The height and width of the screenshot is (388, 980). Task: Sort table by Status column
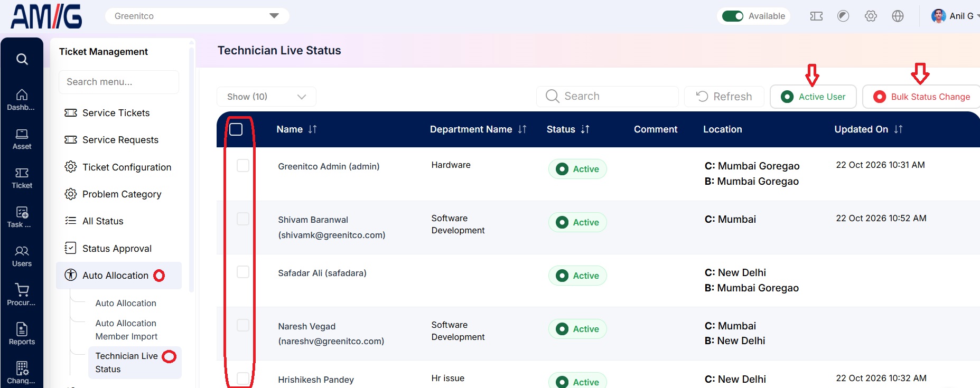click(585, 129)
